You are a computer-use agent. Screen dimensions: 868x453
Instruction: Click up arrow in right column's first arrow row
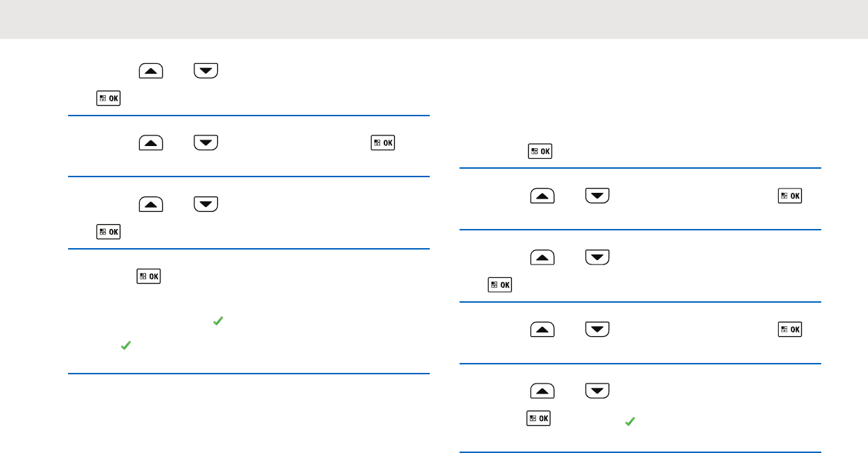coord(542,196)
